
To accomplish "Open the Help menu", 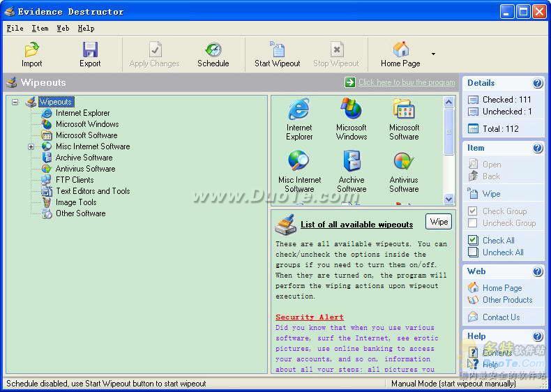I will [86, 29].
